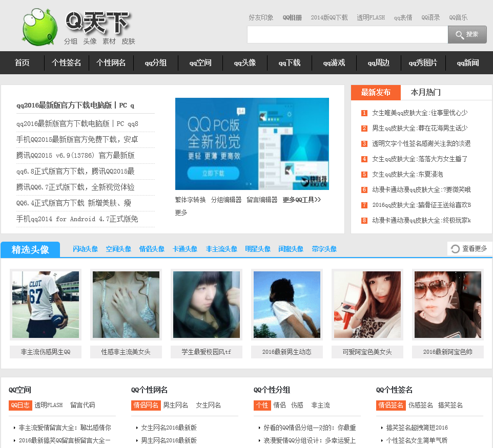Open headline qq2016最新版官方下载电脑版
Viewport: 493px width, 448px height.
[75, 105]
